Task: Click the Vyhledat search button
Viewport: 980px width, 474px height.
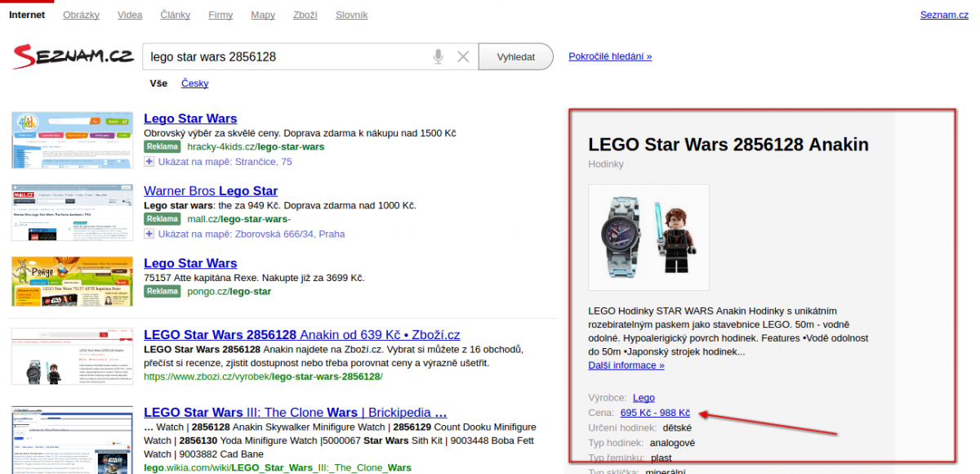Action: point(515,56)
